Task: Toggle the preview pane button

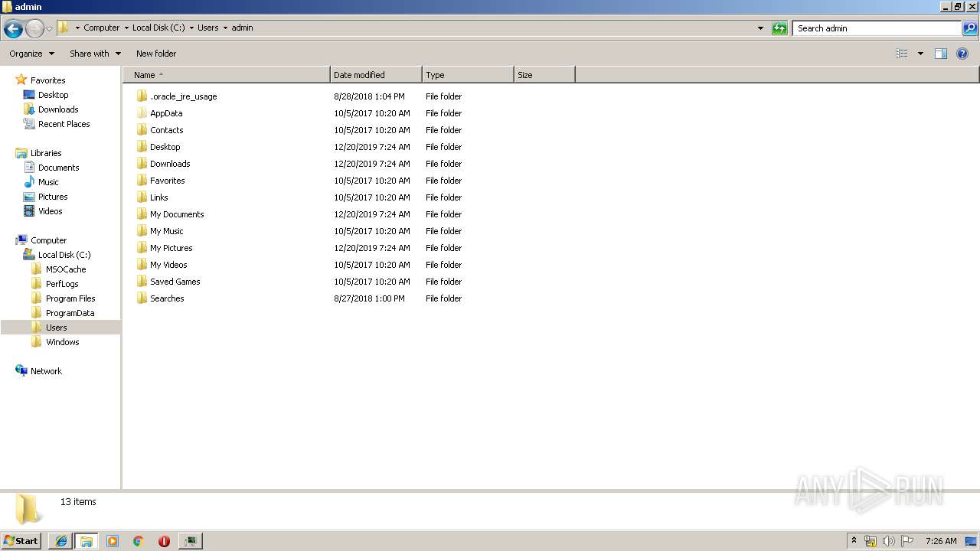Action: point(941,54)
